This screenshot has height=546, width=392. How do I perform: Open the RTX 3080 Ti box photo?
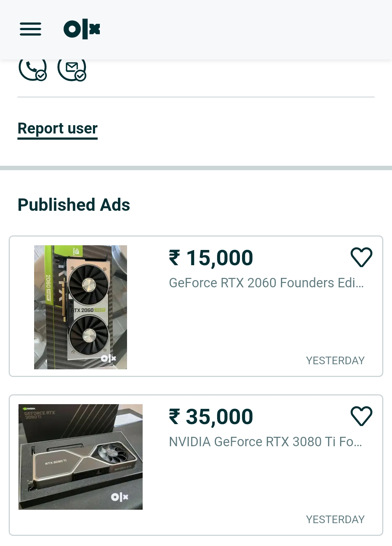[81, 457]
